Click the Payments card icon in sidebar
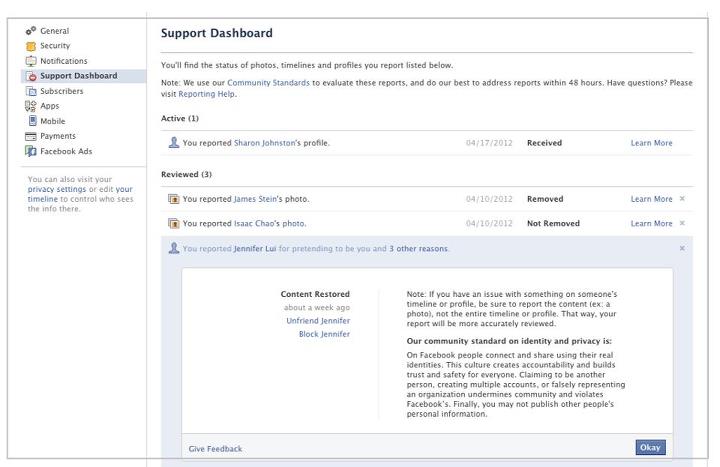This screenshot has height=467, width=720. 30,136
